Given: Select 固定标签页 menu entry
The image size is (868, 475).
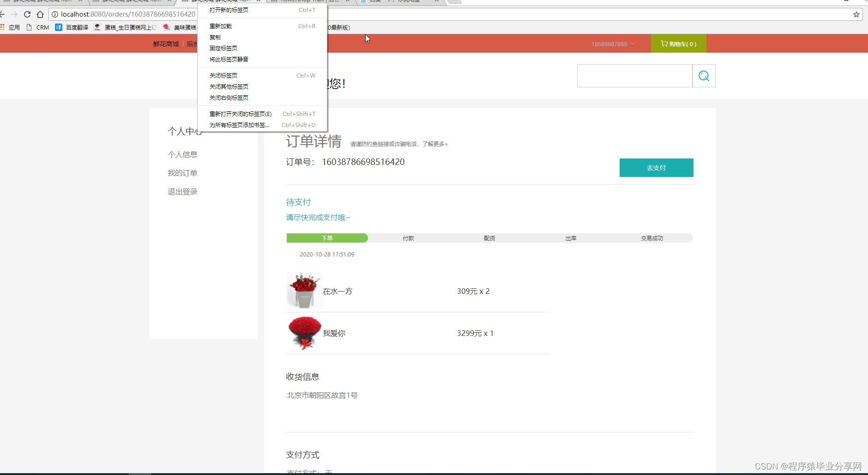Looking at the screenshot, I should point(262,48).
